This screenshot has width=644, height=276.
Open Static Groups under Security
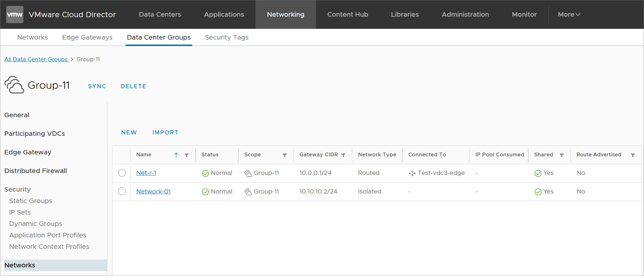31,201
